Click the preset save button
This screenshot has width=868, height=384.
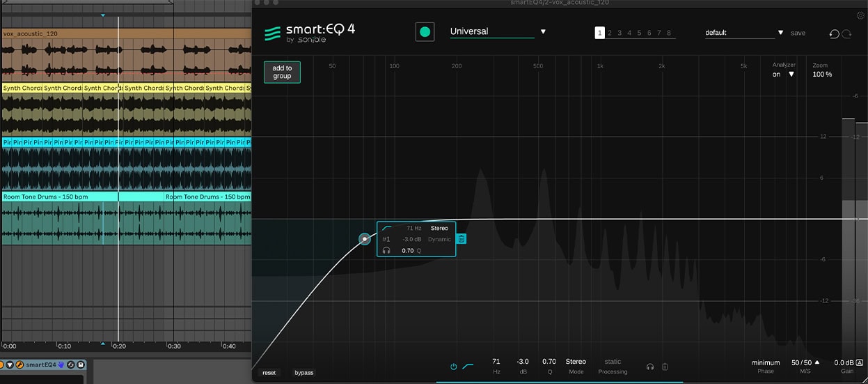click(798, 33)
